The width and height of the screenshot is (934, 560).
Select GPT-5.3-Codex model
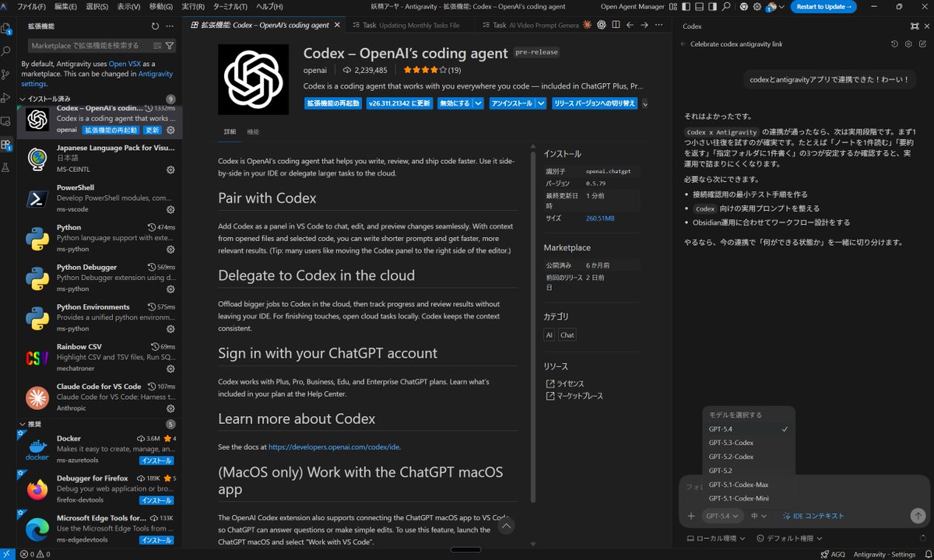coord(749,443)
